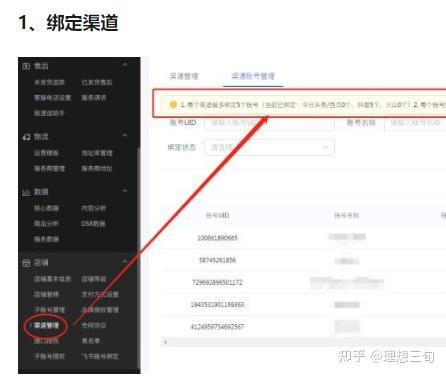
Task: Open 服务数据 under 数据
Action: coord(46,239)
